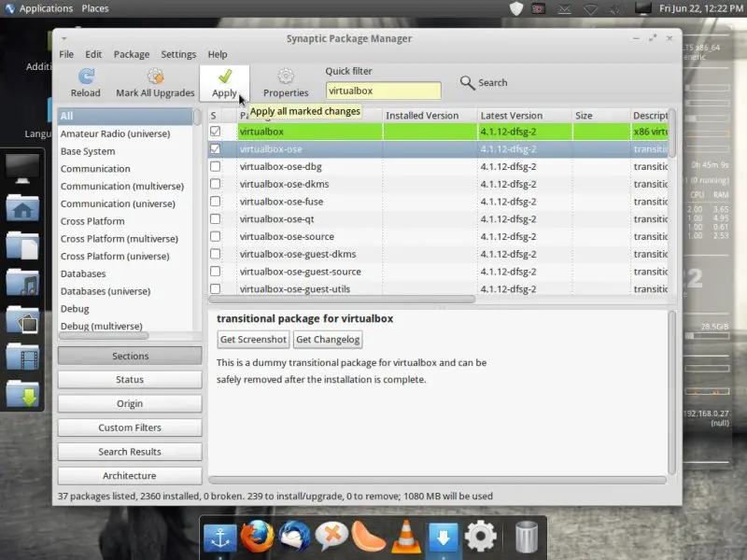Expand the Places menu
747x560 pixels.
(x=94, y=8)
